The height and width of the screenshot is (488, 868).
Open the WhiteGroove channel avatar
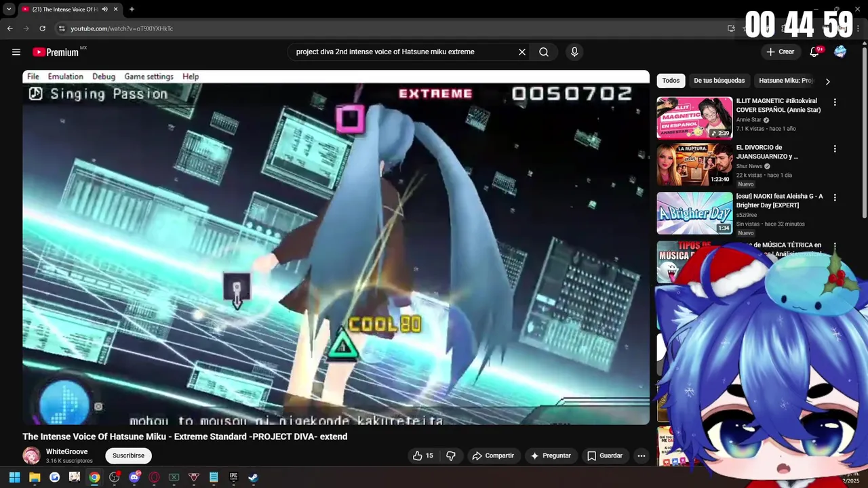tap(31, 455)
